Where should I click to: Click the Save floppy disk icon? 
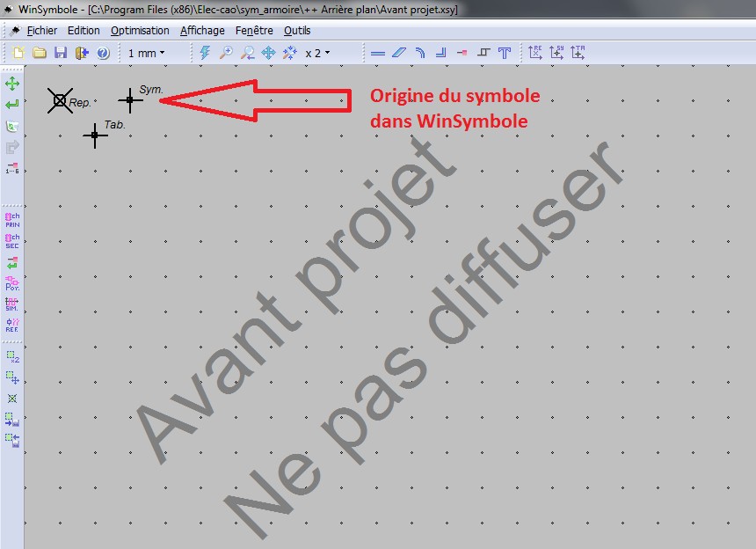(x=61, y=53)
